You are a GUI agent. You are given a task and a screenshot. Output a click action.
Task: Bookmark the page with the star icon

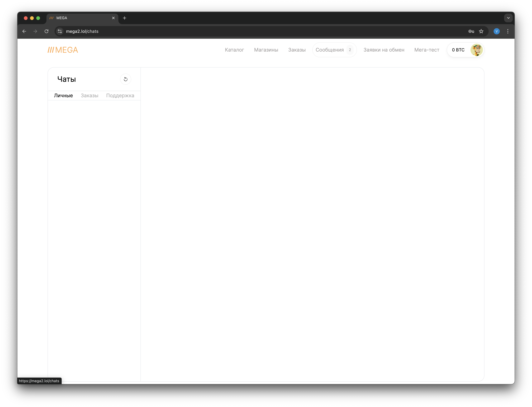tap(481, 31)
